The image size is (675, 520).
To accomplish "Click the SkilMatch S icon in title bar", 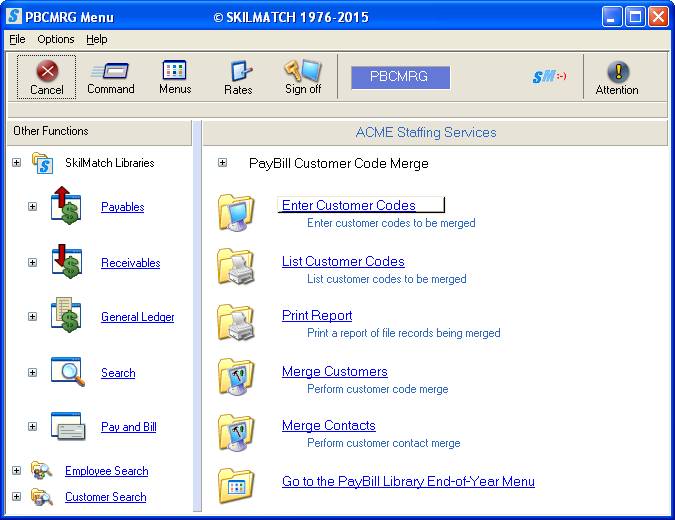I will (14, 16).
